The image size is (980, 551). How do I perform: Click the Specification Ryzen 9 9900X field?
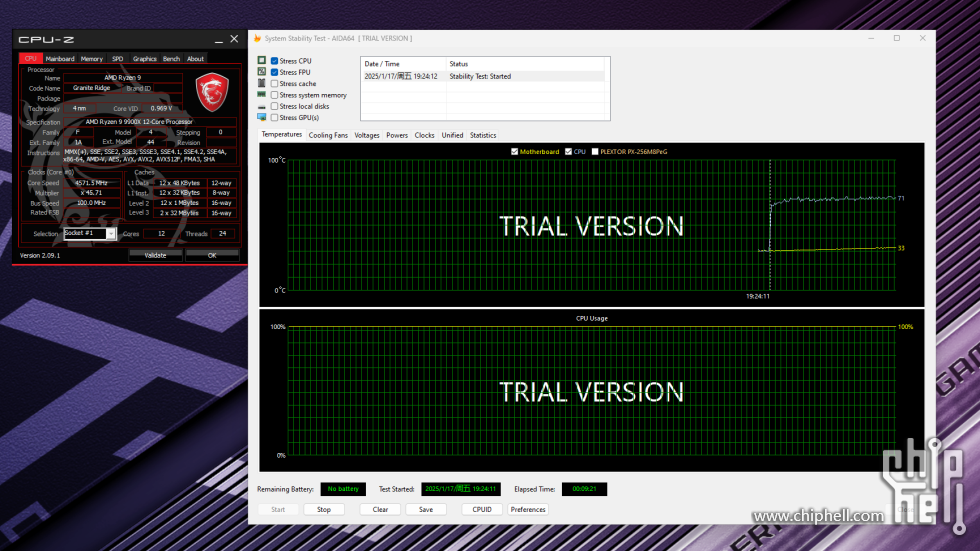click(150, 122)
